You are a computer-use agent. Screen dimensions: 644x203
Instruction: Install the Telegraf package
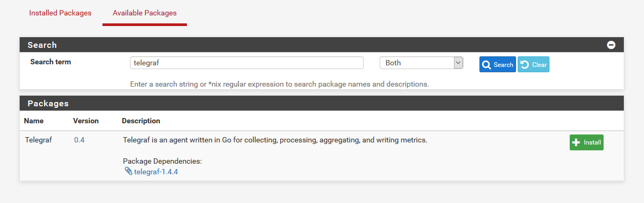pyautogui.click(x=587, y=142)
